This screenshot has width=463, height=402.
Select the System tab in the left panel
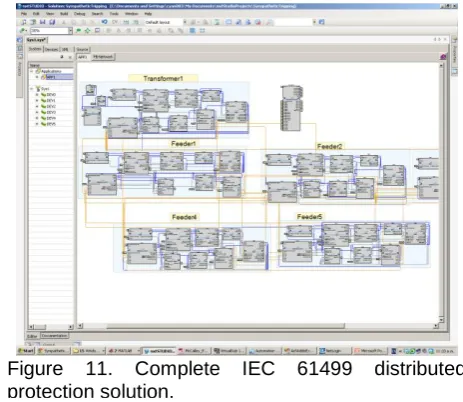(x=35, y=49)
